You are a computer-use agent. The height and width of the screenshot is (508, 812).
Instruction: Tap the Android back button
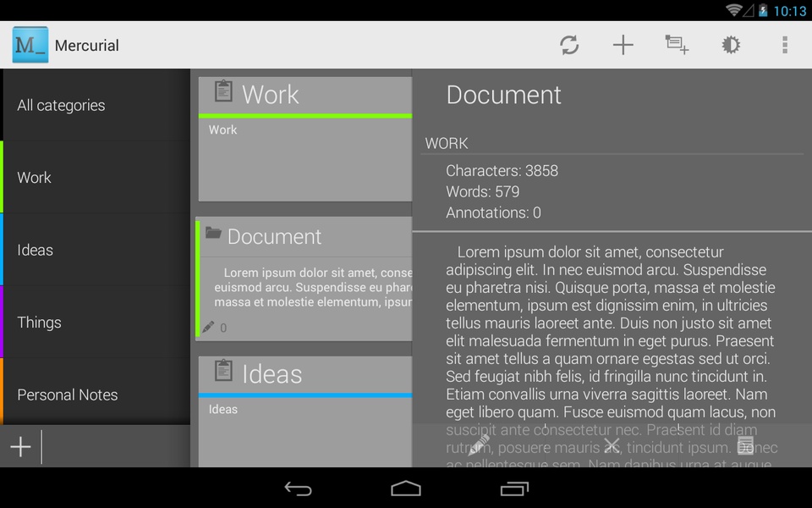point(298,489)
